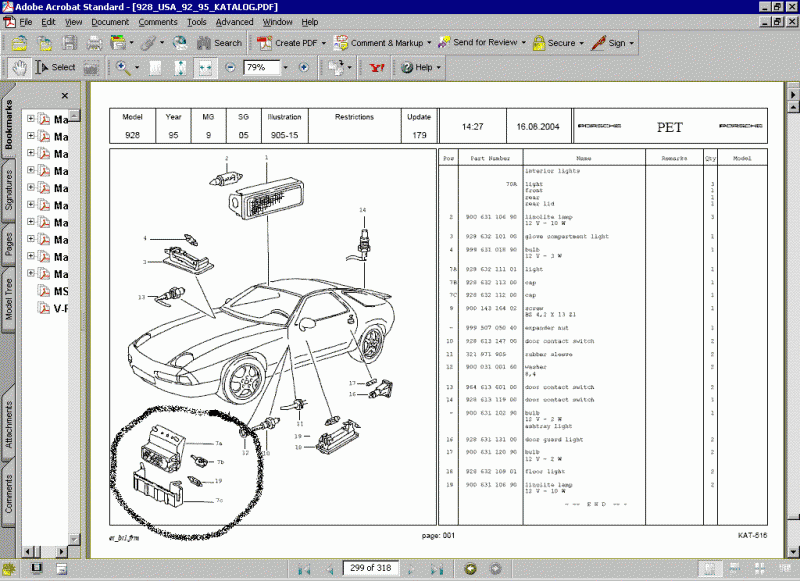Open the Comments menu
The image size is (800, 581).
pyautogui.click(x=158, y=22)
